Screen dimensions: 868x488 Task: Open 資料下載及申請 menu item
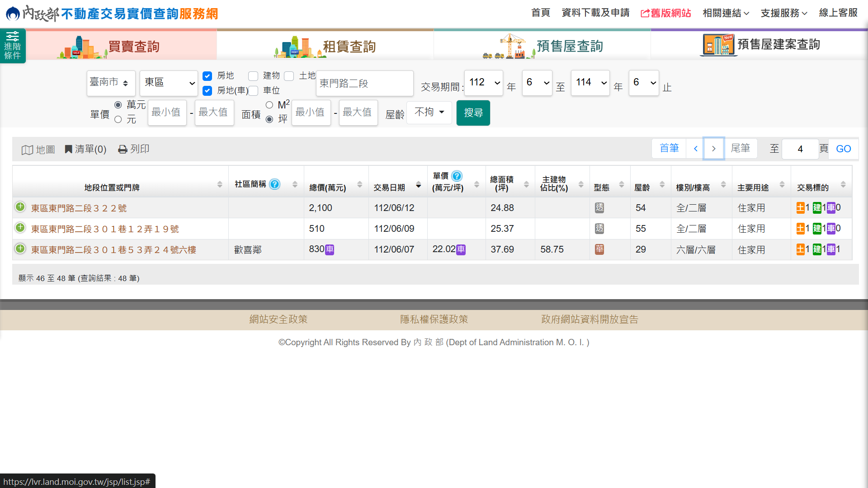[595, 13]
